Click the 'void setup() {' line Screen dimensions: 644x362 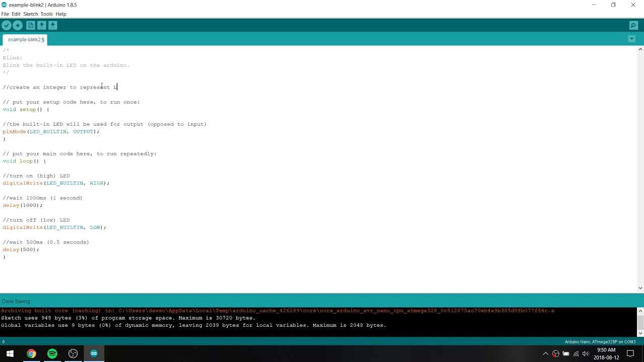pyautogui.click(x=26, y=109)
